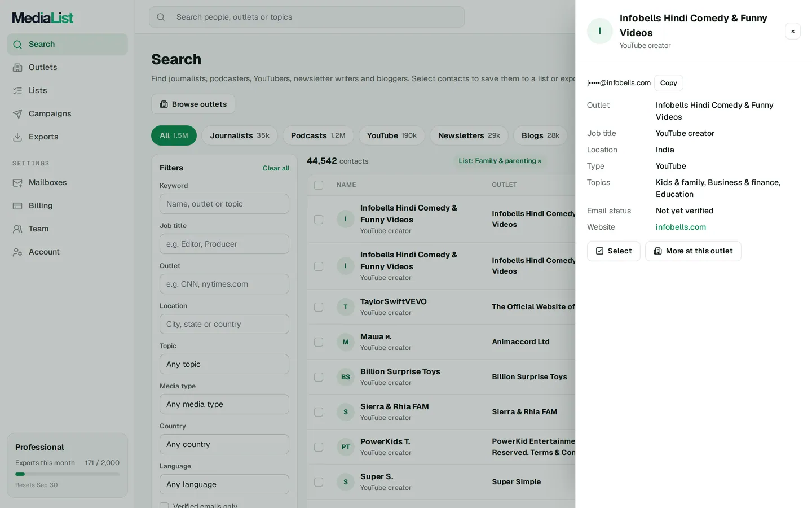Click the Team person icon
The image size is (812, 508).
point(17,229)
